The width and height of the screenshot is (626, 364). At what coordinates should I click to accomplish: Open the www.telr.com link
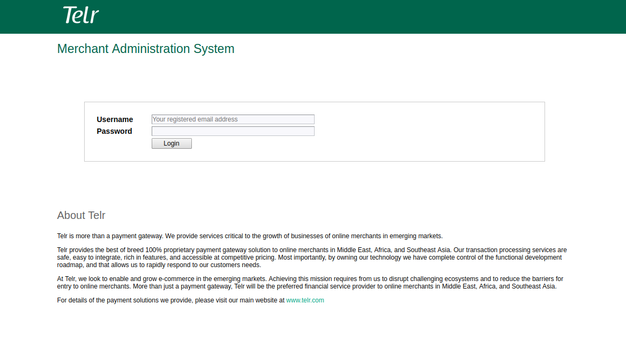[305, 300]
